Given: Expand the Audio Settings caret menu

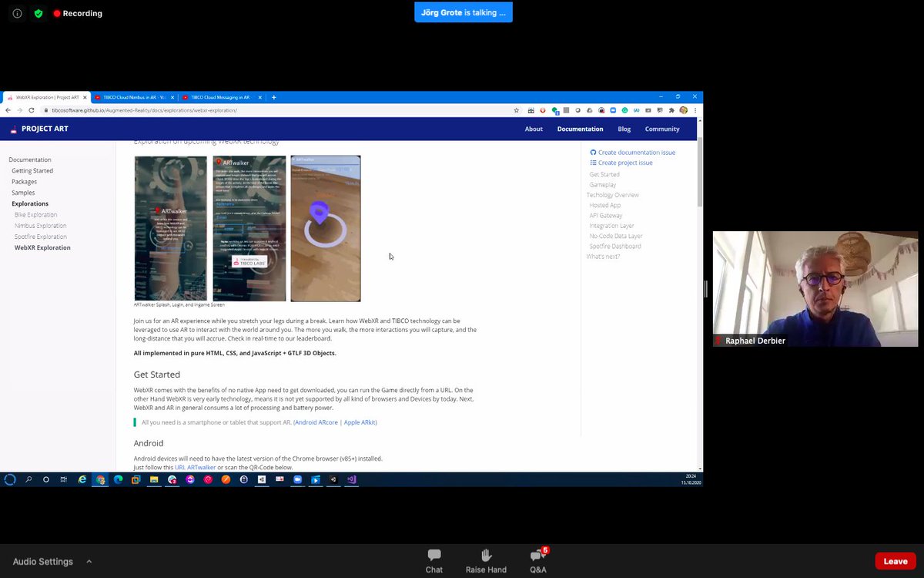Looking at the screenshot, I should [89, 562].
